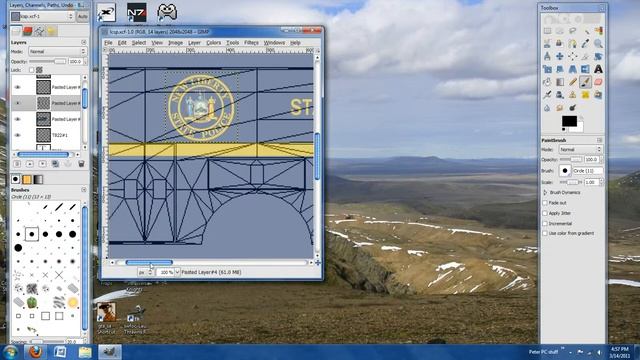The width and height of the screenshot is (640, 360).
Task: Select the Perspective tool
Action: (x=573, y=69)
